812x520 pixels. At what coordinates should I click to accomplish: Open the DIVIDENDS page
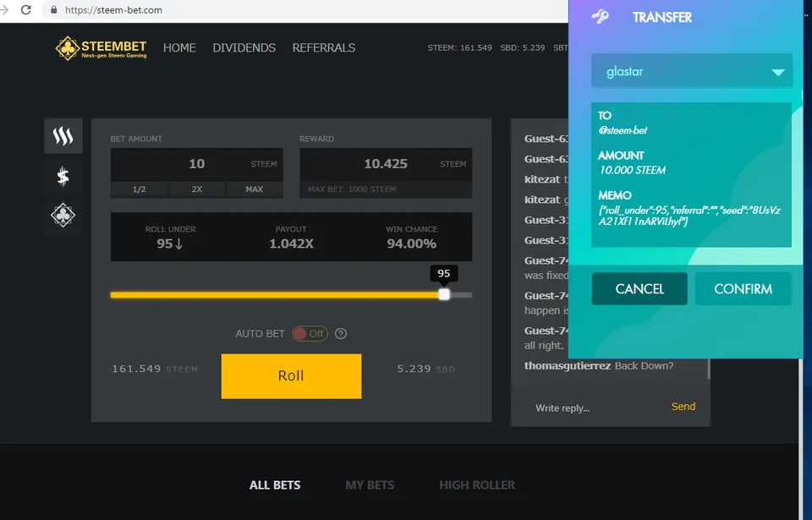[244, 47]
